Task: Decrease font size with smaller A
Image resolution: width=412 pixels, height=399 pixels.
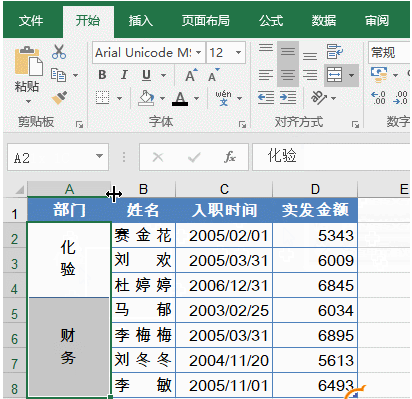Action: [213, 75]
